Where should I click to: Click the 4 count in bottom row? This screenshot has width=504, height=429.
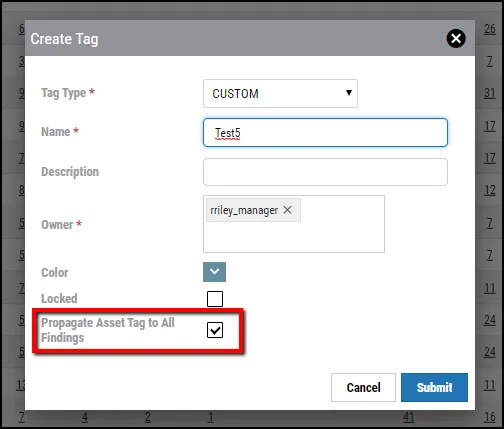85,417
